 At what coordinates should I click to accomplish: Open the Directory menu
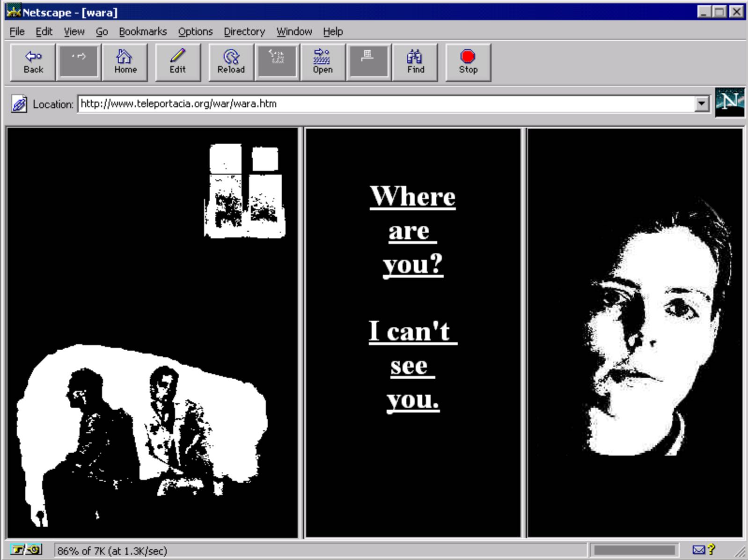click(244, 31)
